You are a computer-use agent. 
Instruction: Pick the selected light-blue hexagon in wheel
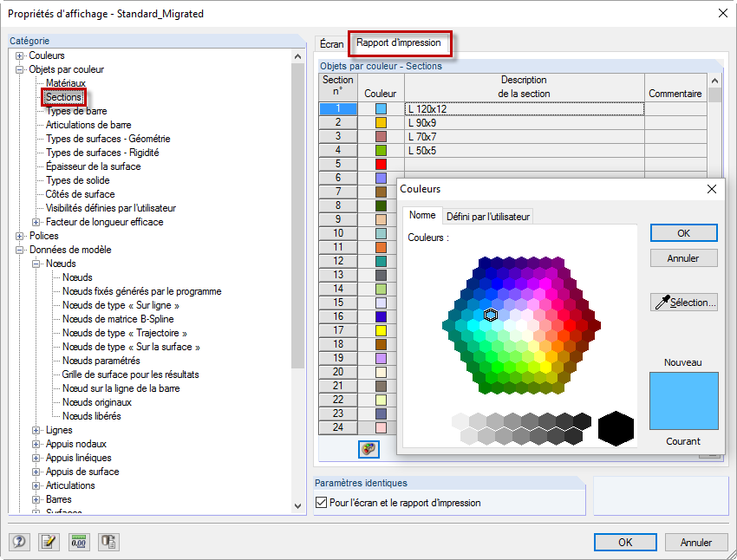(x=491, y=315)
